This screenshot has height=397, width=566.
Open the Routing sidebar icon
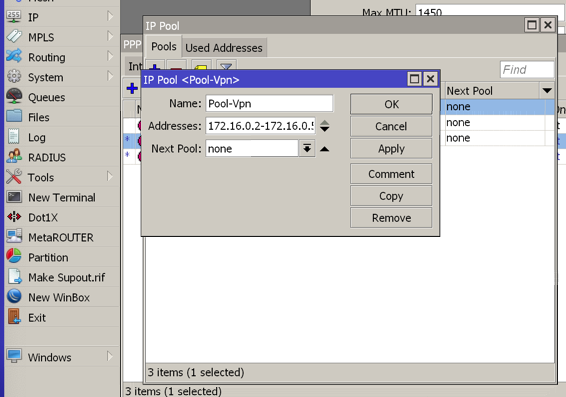point(14,57)
